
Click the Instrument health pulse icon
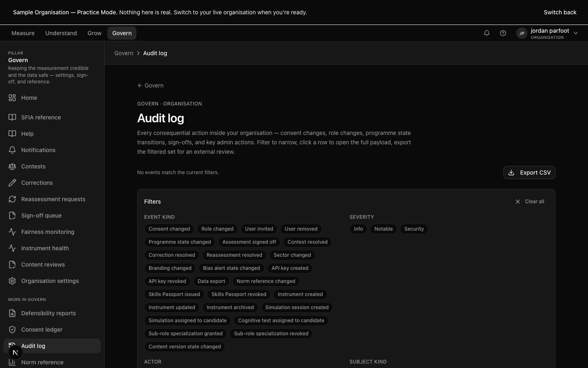tap(12, 248)
